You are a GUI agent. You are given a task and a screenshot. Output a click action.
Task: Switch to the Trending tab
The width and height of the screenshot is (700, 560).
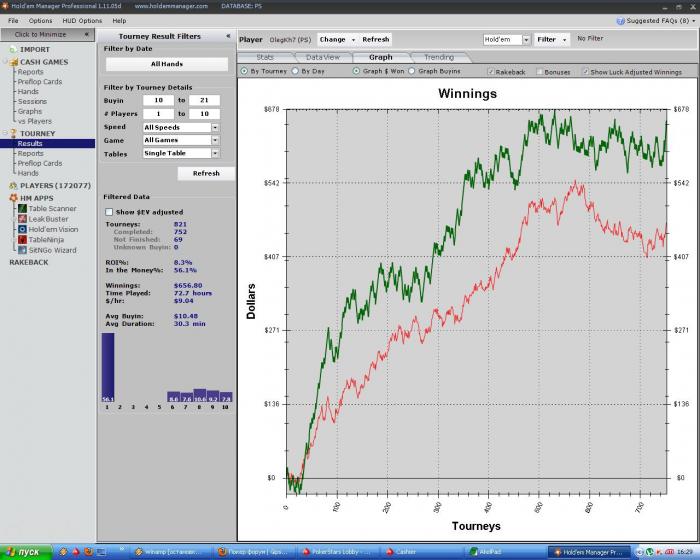tap(438, 57)
